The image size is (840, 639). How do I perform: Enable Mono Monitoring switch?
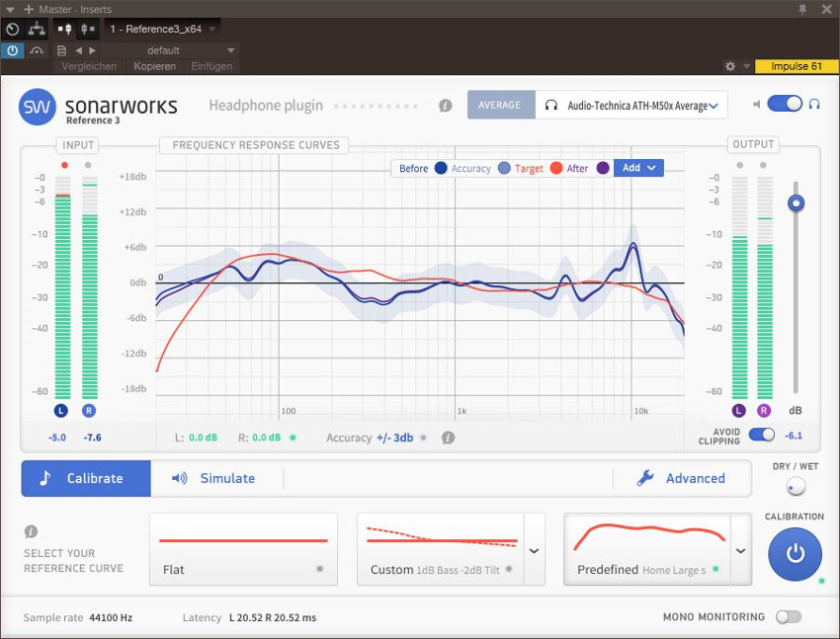[x=789, y=617]
